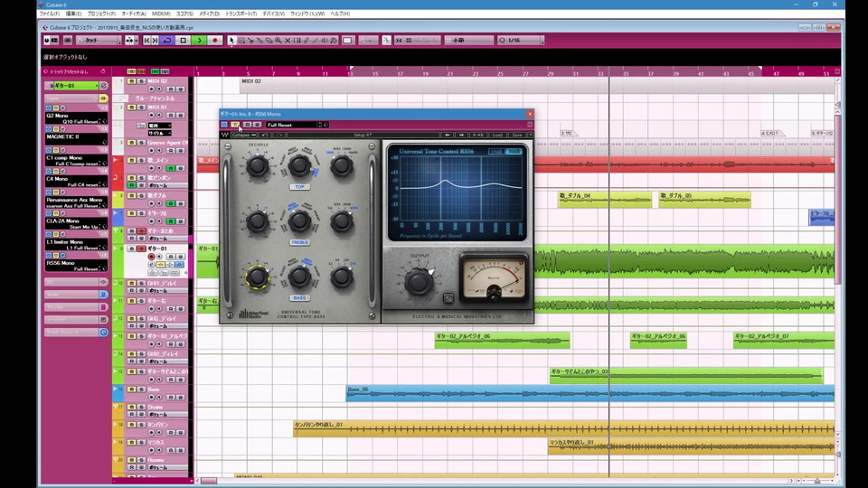This screenshot has height=488, width=868.
Task: Open the プロジェクト(P) menu
Action: (101, 14)
